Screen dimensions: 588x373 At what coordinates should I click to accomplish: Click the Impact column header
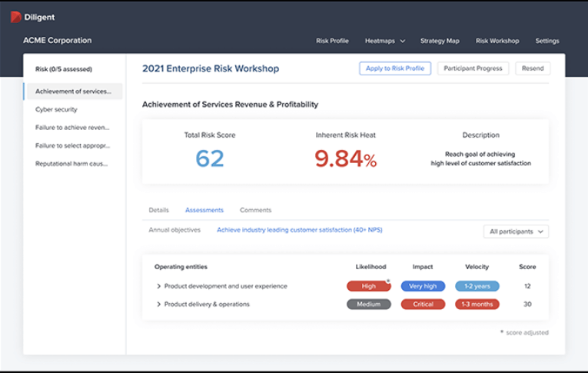[423, 267]
